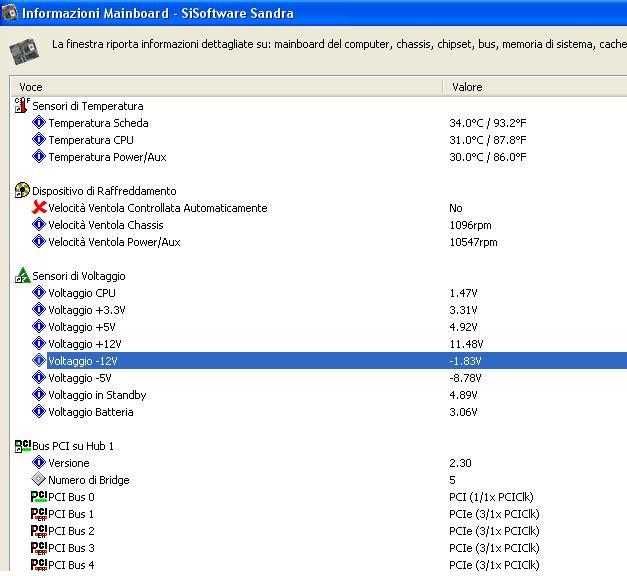The height and width of the screenshot is (576, 627).
Task: Click the 1.47V CPU voltage value
Action: point(463,293)
